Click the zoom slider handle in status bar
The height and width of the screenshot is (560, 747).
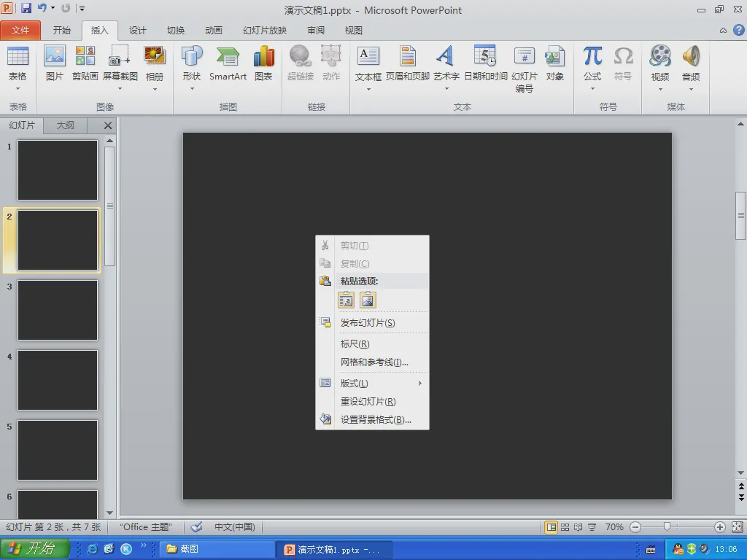click(x=667, y=526)
